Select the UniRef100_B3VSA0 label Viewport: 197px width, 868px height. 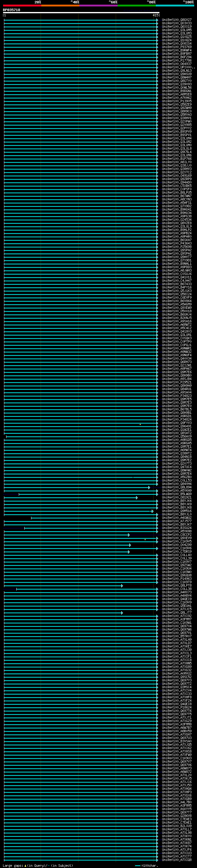[177, 741]
